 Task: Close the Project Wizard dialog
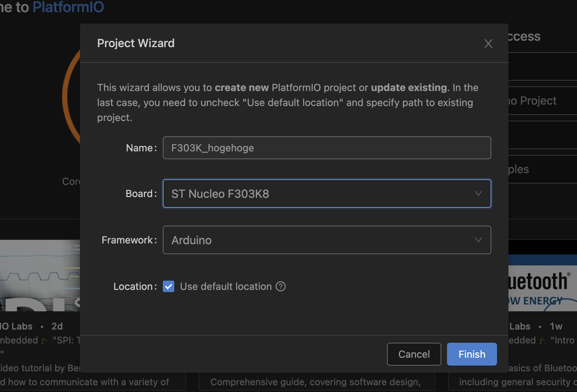[488, 44]
